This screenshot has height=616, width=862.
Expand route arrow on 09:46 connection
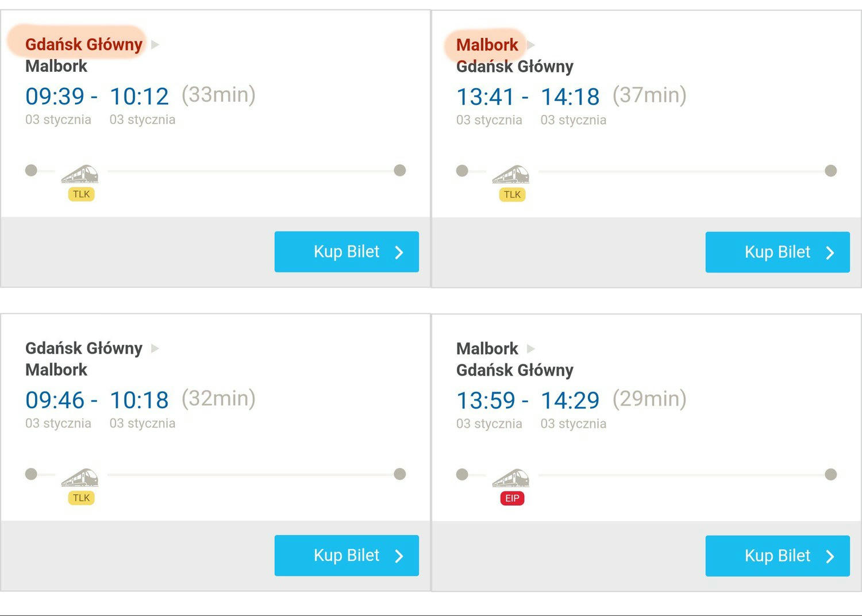(x=155, y=348)
